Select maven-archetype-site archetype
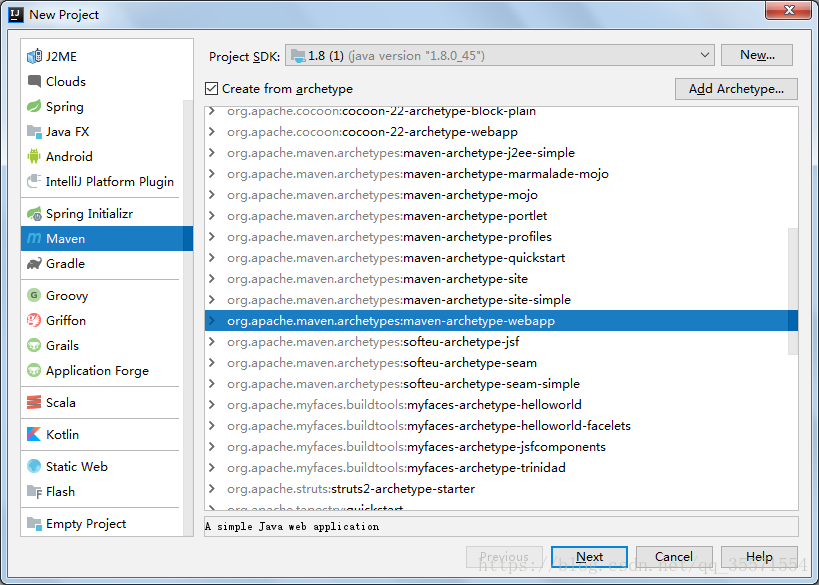Image resolution: width=819 pixels, height=585 pixels. click(496, 278)
